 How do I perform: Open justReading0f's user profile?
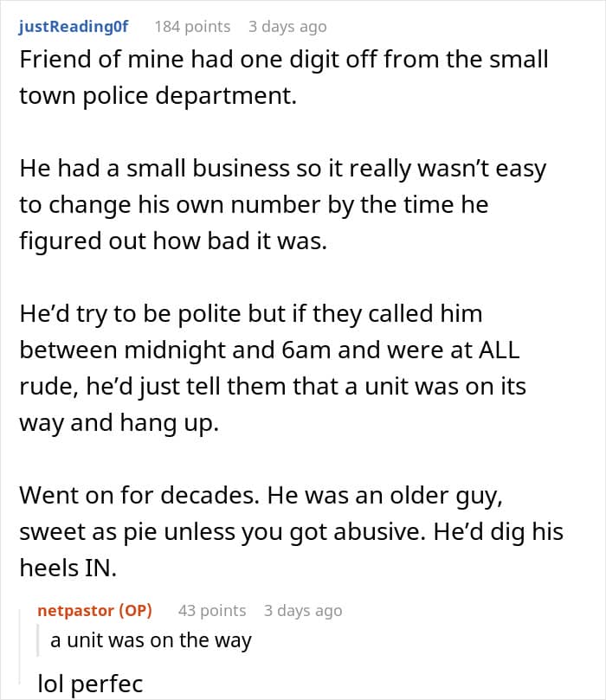(x=73, y=26)
